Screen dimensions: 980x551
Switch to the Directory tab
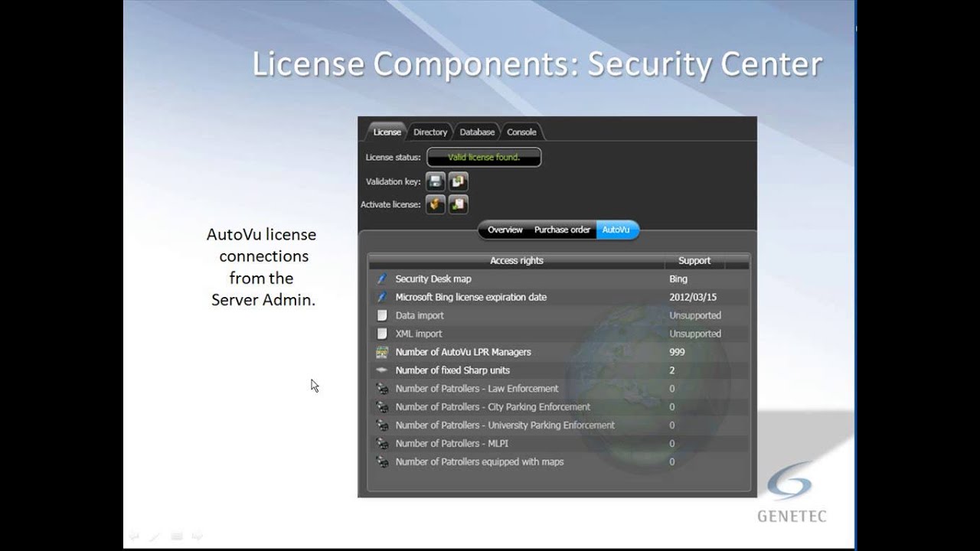tap(430, 132)
